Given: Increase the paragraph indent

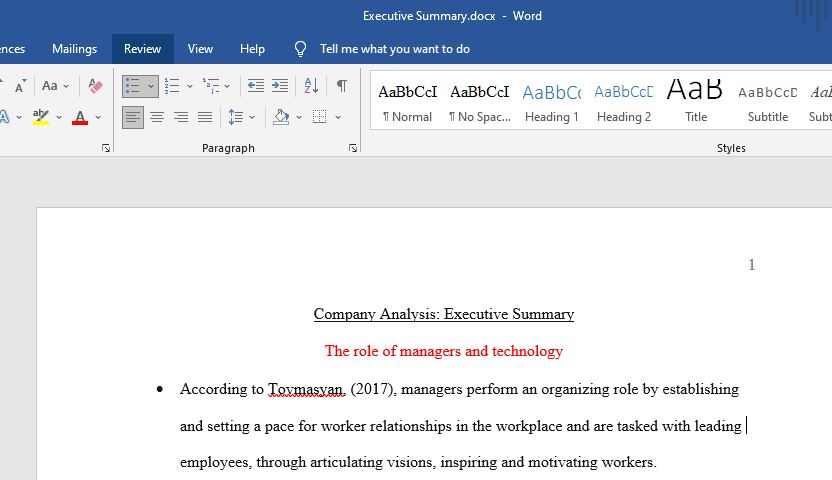Looking at the screenshot, I should [x=280, y=86].
